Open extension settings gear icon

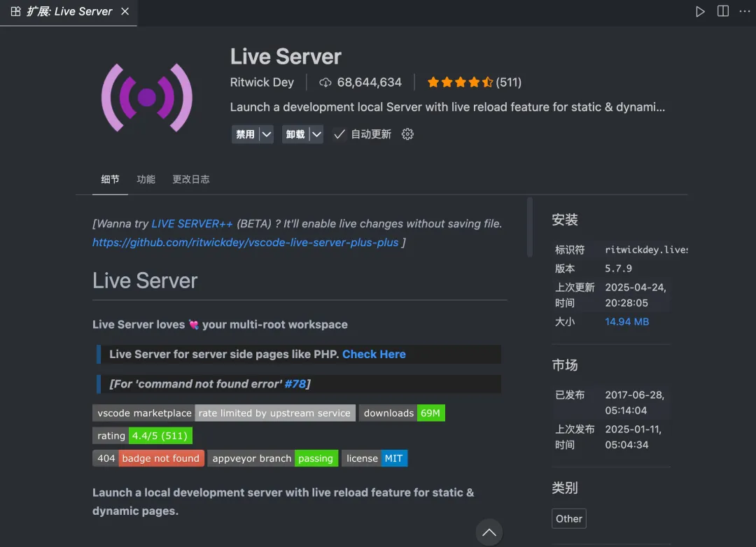pyautogui.click(x=408, y=134)
